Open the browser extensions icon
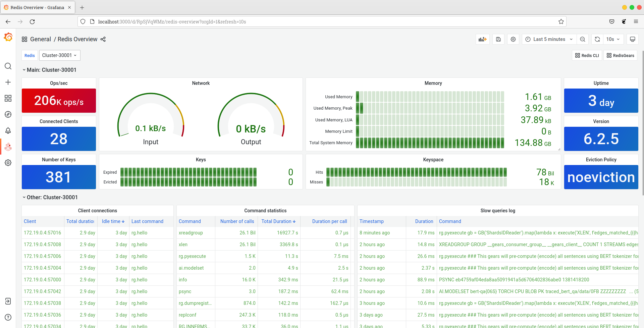644x328 pixels. (x=624, y=21)
